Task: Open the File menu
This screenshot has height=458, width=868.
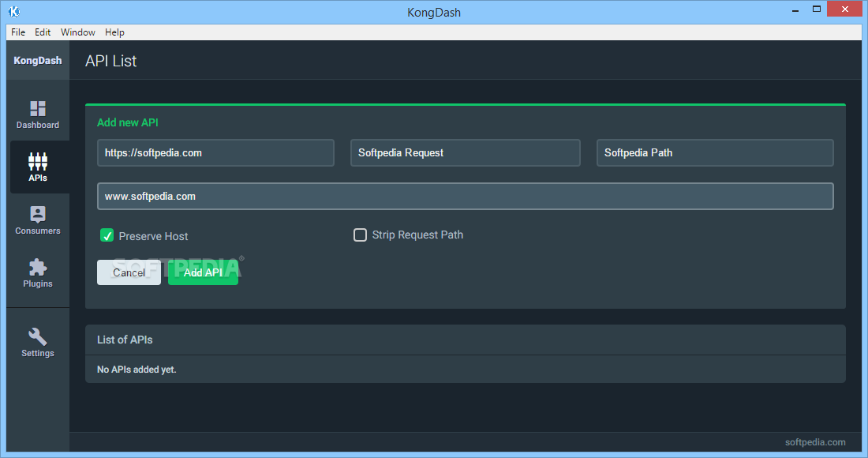Action: click(18, 32)
